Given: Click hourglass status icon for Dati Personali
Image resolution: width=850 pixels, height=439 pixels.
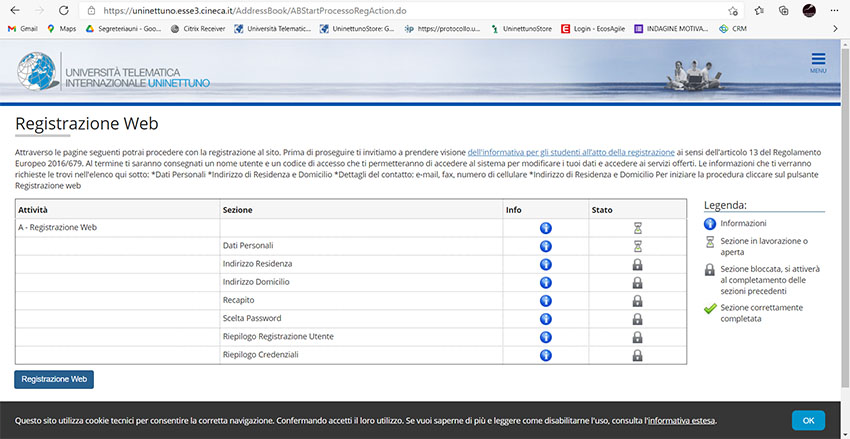Looking at the screenshot, I should [637, 246].
